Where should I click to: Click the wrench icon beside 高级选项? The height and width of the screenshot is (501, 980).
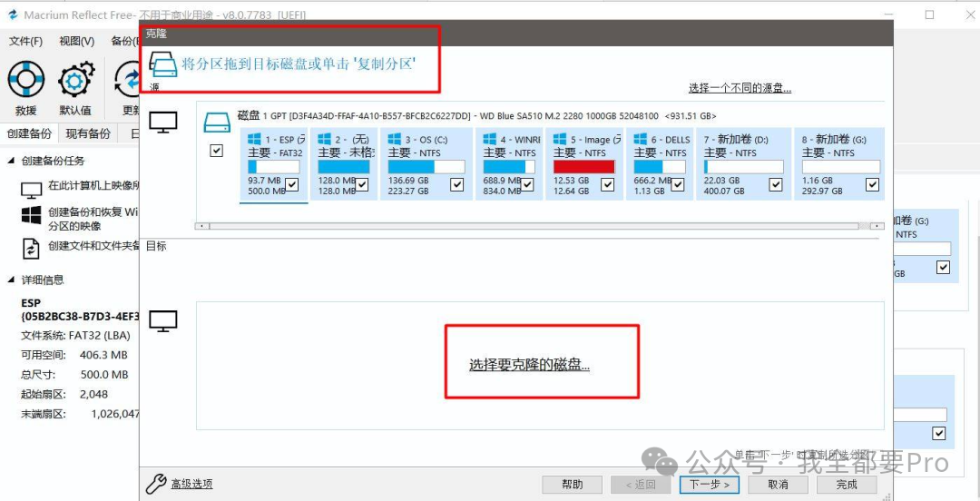coord(156,484)
